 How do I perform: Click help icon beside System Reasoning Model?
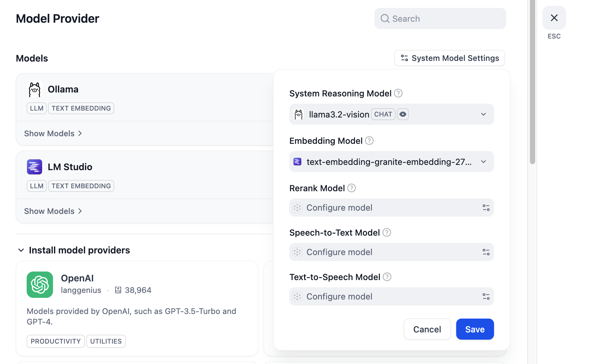click(x=398, y=93)
